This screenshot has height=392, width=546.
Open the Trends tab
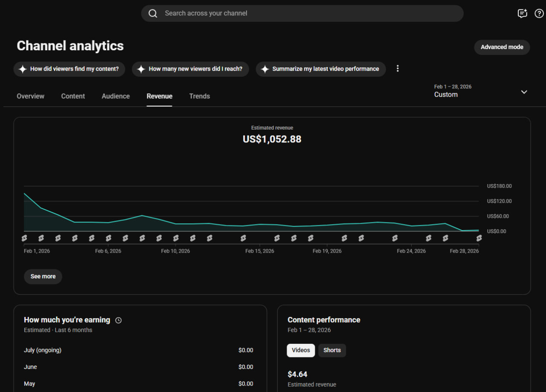tap(200, 96)
